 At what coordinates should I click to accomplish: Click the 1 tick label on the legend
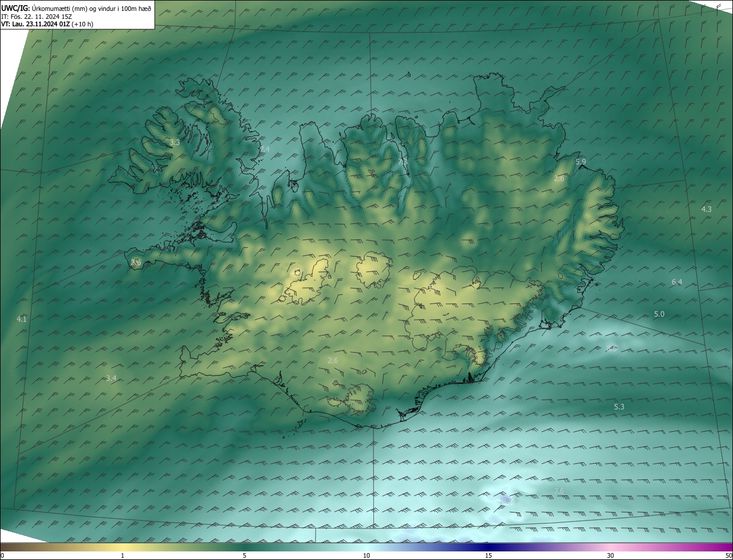point(123,555)
